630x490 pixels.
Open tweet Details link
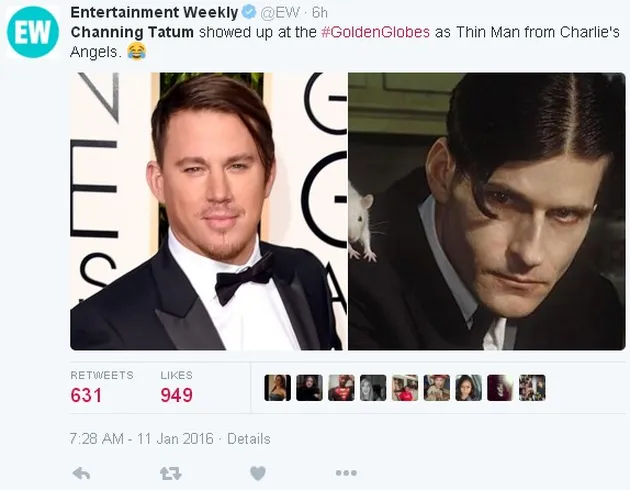[249, 439]
